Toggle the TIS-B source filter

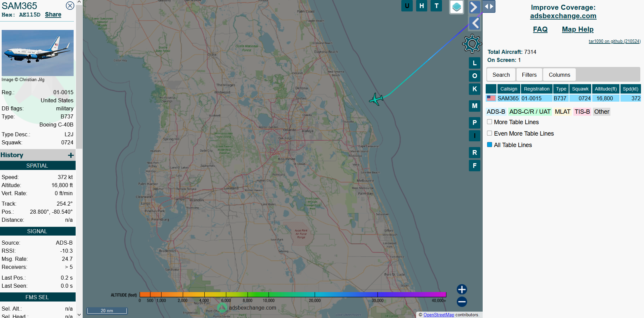[x=582, y=112]
